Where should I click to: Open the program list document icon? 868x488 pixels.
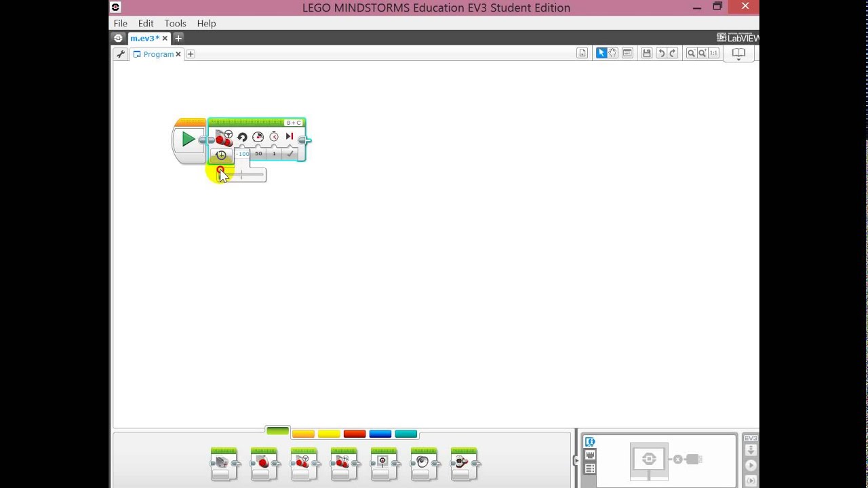582,53
